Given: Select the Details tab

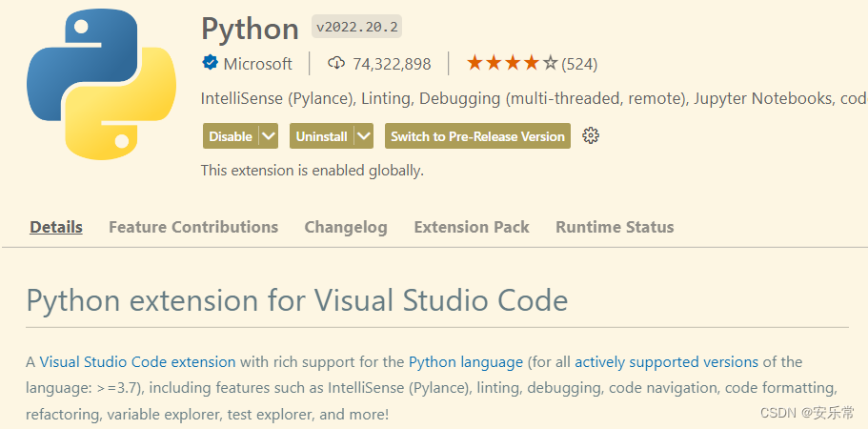Looking at the screenshot, I should [x=56, y=227].
